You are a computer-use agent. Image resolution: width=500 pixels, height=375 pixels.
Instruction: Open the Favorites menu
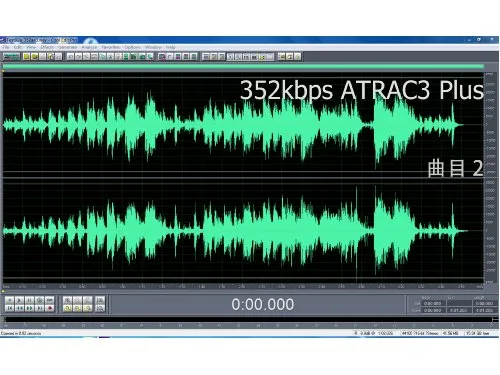coord(110,47)
